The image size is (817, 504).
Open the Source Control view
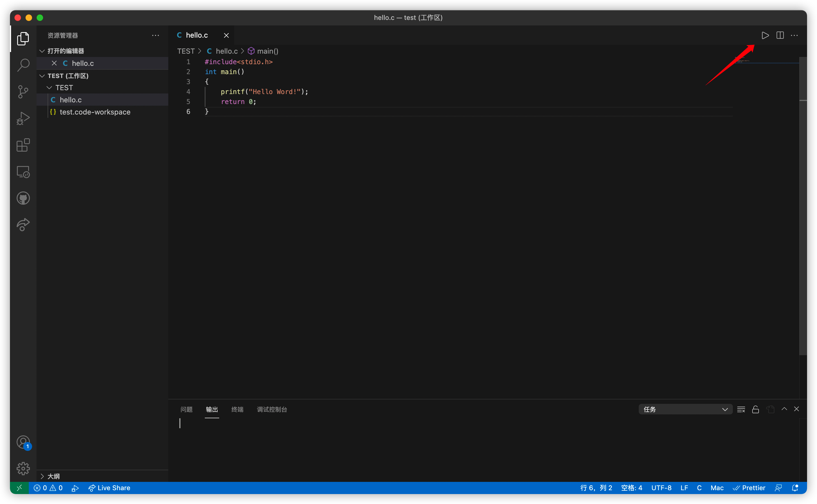coord(23,92)
